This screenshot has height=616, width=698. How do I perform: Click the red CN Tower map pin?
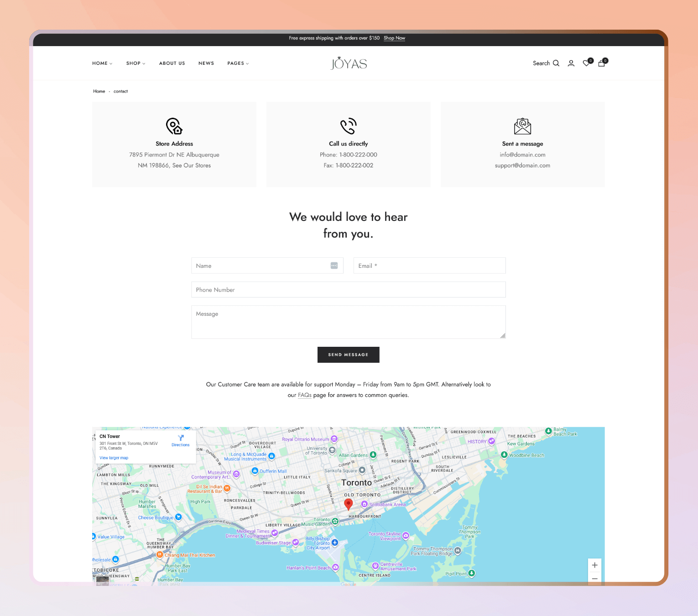349,504
